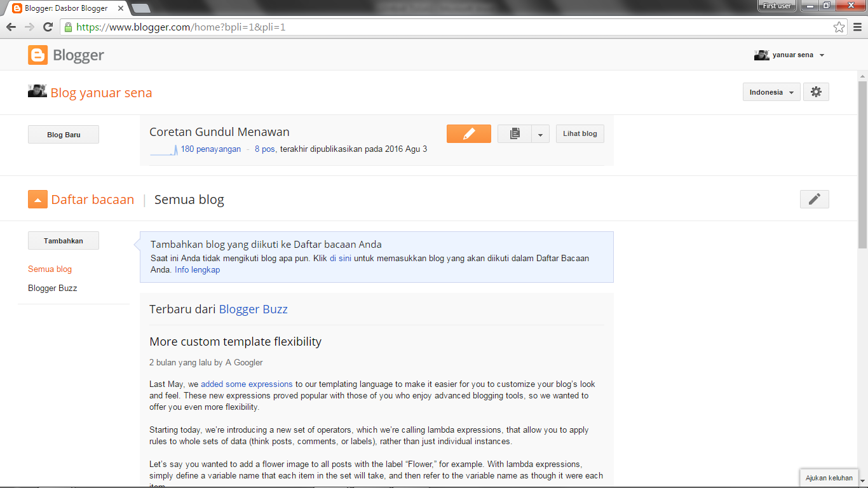Click the Info lengkap link
868x488 pixels.
[198, 270]
